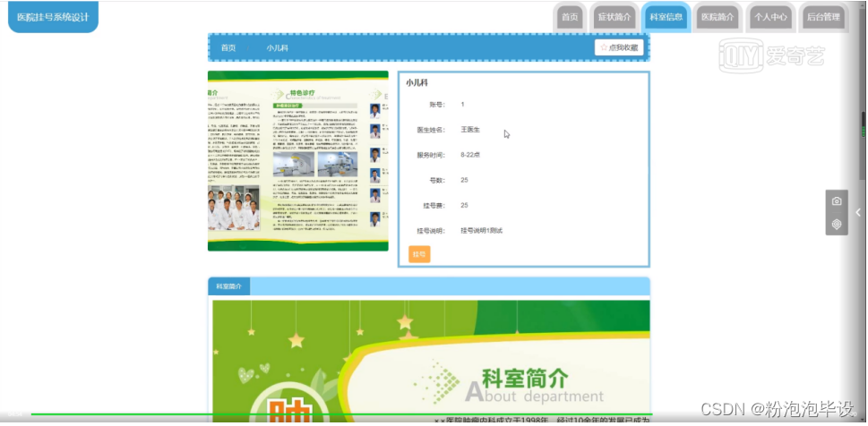This screenshot has width=868, height=426.
Task: Click the 账号 label
Action: coord(437,105)
